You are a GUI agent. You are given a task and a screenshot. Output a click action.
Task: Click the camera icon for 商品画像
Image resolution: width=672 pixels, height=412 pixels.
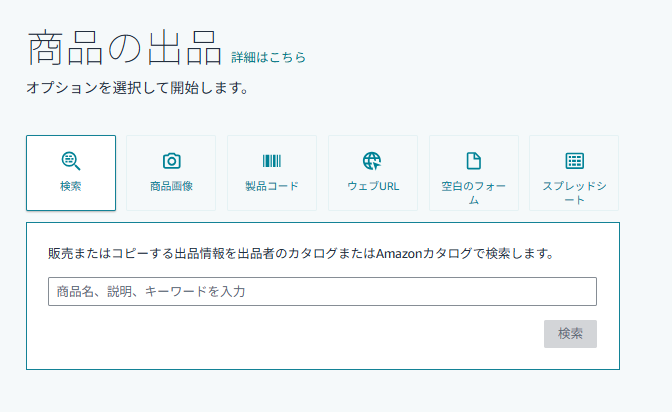(x=171, y=161)
